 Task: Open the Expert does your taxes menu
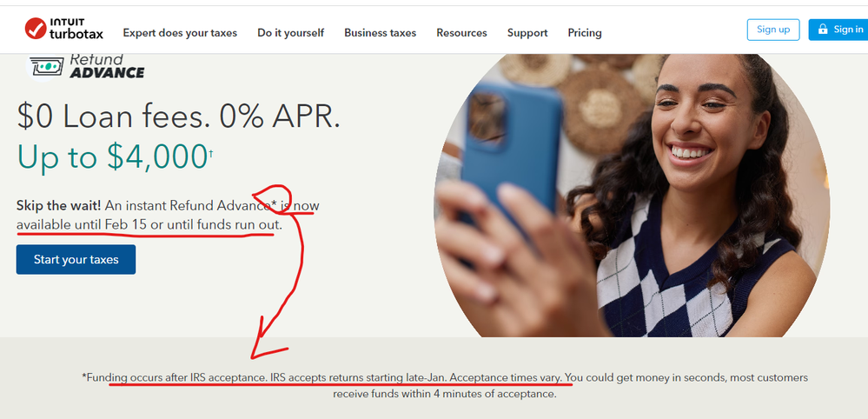(x=180, y=33)
